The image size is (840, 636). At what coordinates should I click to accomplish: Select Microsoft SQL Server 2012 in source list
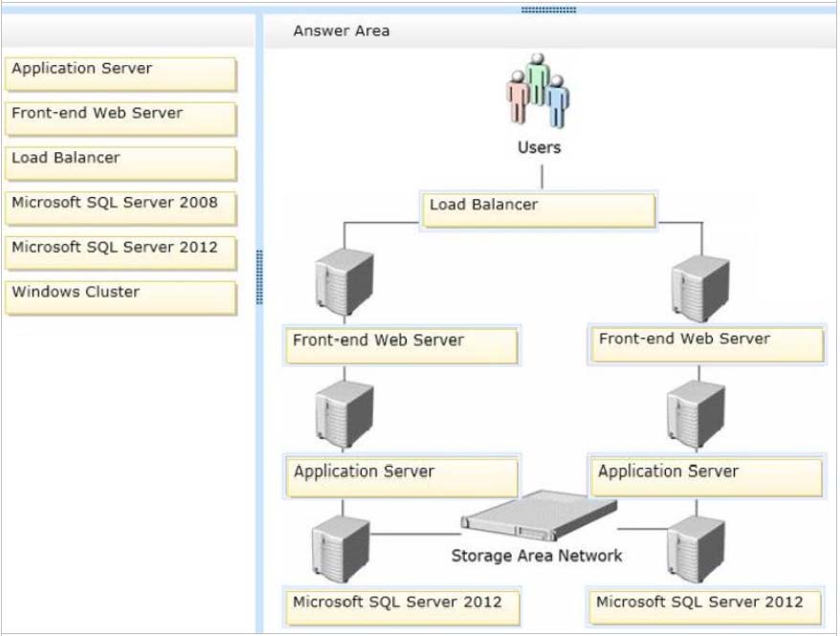tap(122, 252)
